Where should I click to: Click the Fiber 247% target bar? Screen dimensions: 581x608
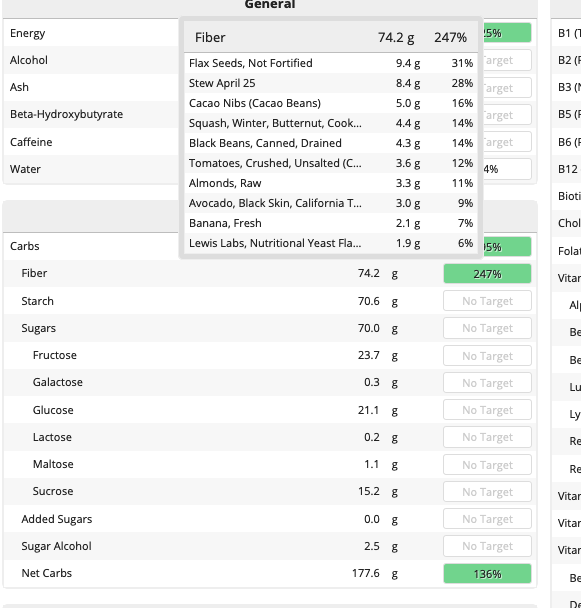click(487, 274)
